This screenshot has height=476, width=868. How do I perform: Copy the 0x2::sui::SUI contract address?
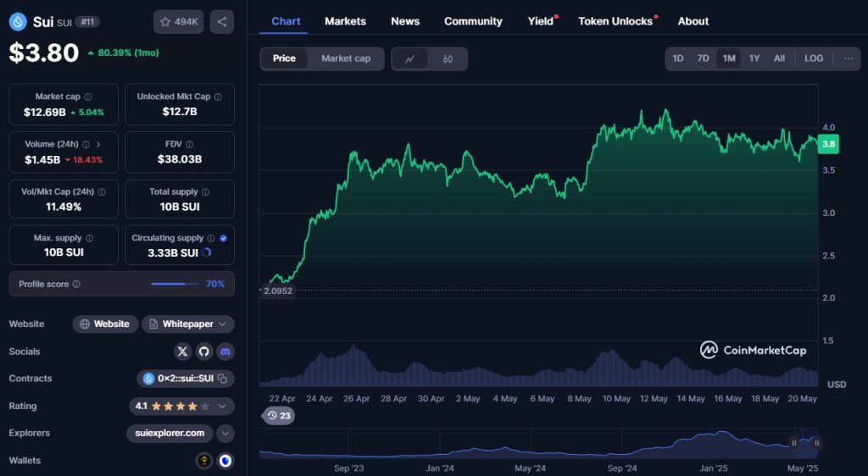223,379
